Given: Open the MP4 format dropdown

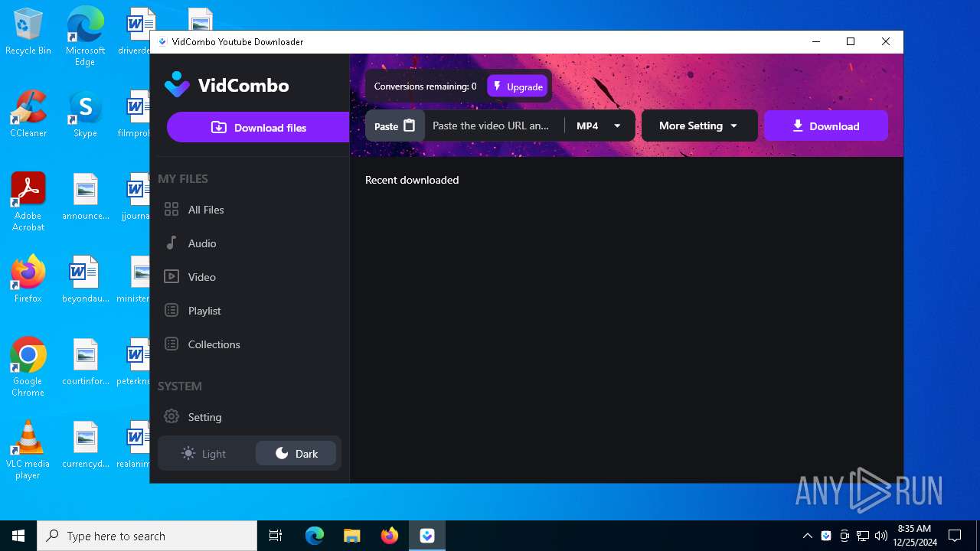Looking at the screenshot, I should click(599, 126).
